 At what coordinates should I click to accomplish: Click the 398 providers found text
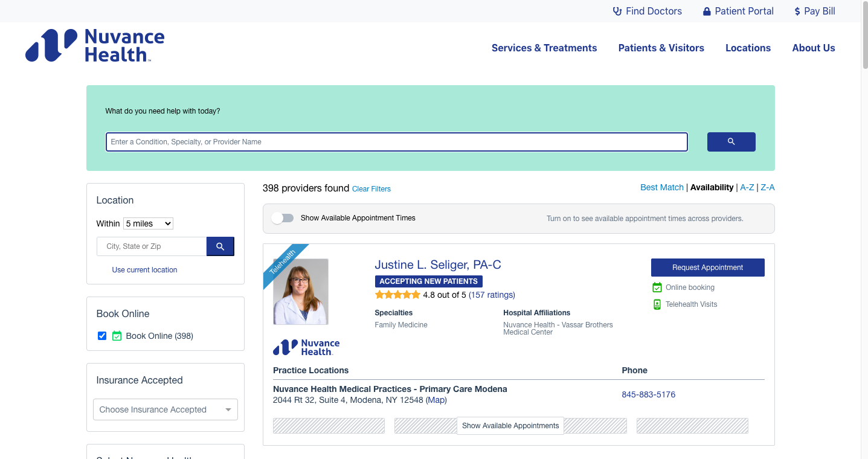(x=306, y=188)
